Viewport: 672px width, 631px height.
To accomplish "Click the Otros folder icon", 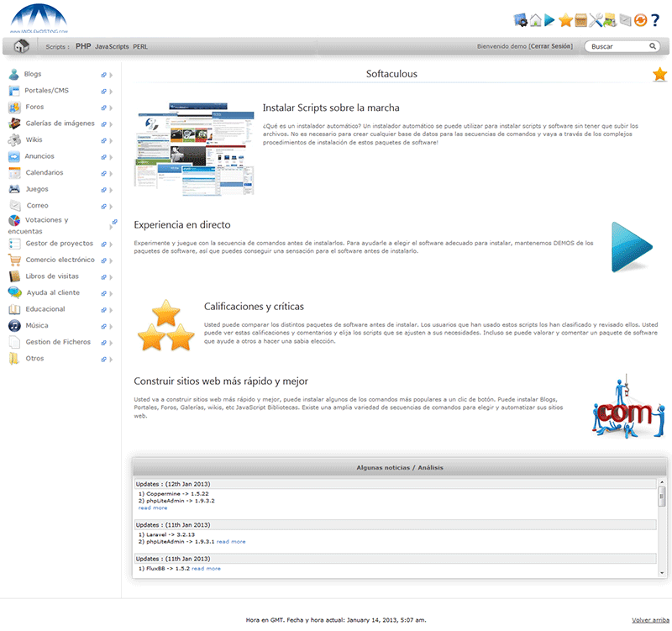I will [14, 359].
